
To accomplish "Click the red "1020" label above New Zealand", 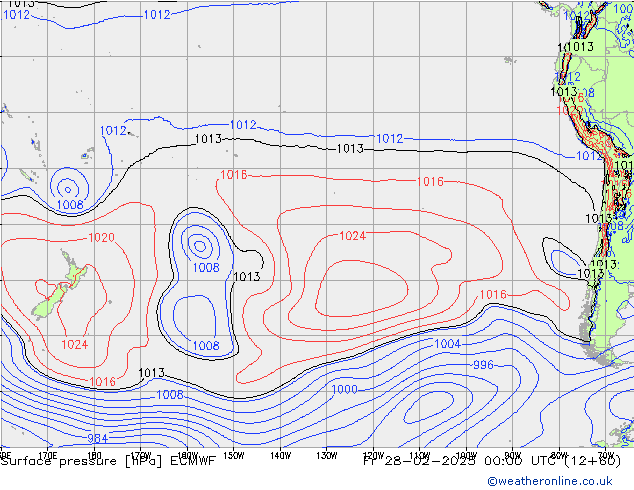I will click(x=101, y=237).
